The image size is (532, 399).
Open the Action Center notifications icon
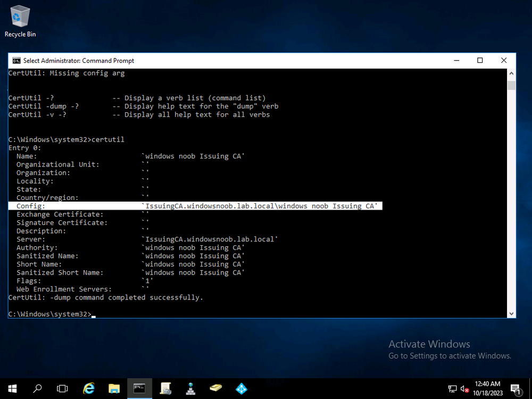pyautogui.click(x=516, y=389)
